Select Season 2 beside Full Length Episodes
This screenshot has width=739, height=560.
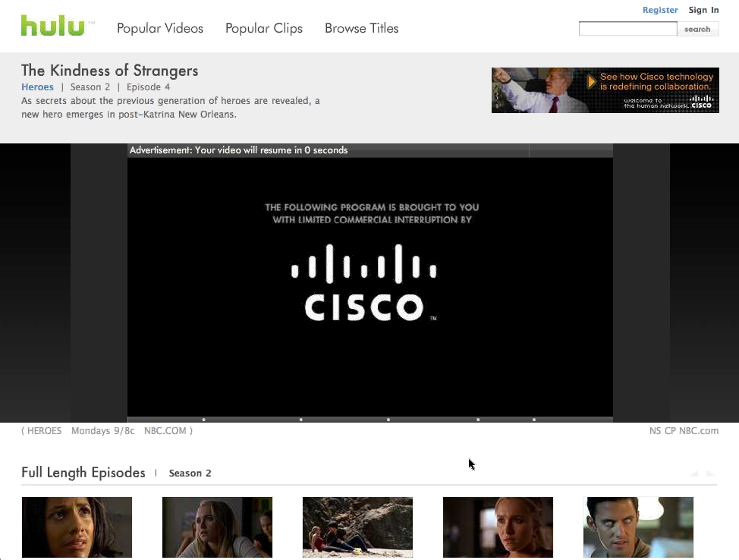pyautogui.click(x=190, y=473)
